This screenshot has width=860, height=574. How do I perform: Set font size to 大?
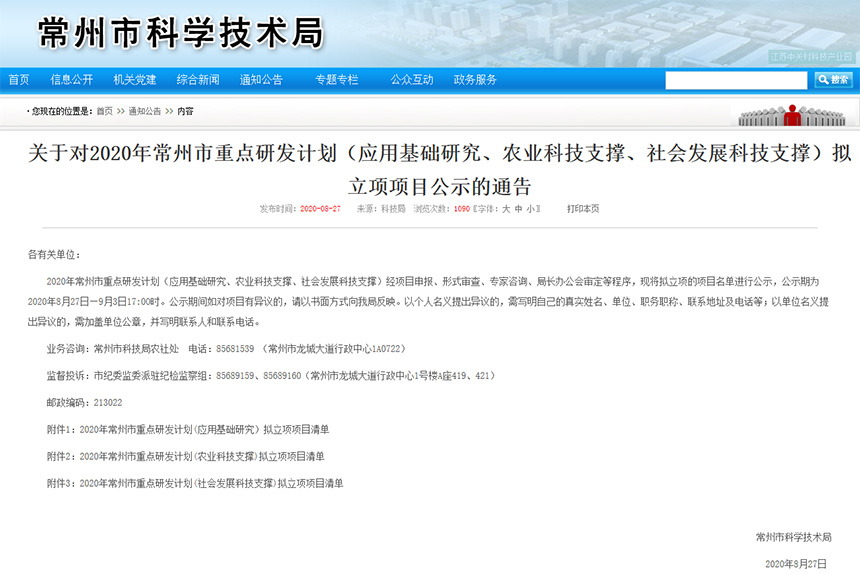point(506,209)
